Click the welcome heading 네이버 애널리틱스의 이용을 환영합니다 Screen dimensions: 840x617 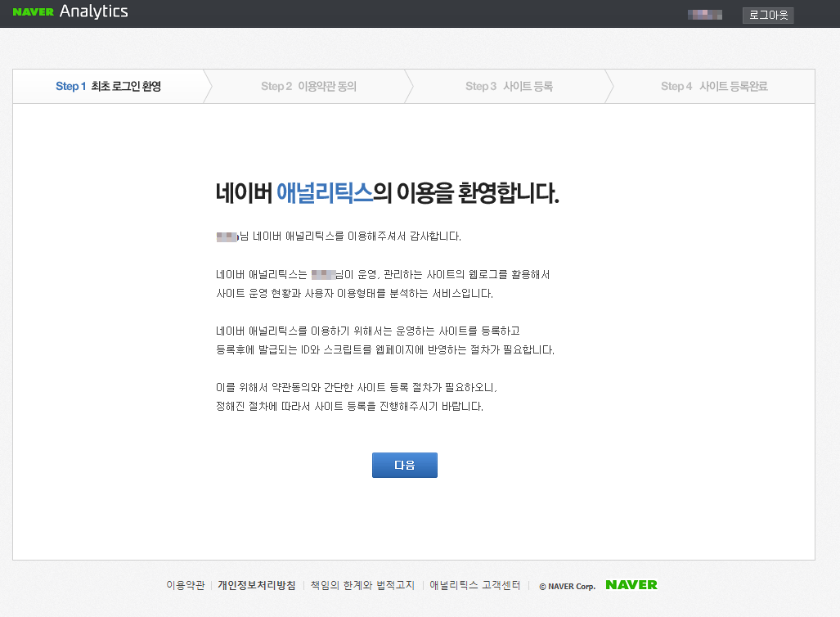click(388, 193)
